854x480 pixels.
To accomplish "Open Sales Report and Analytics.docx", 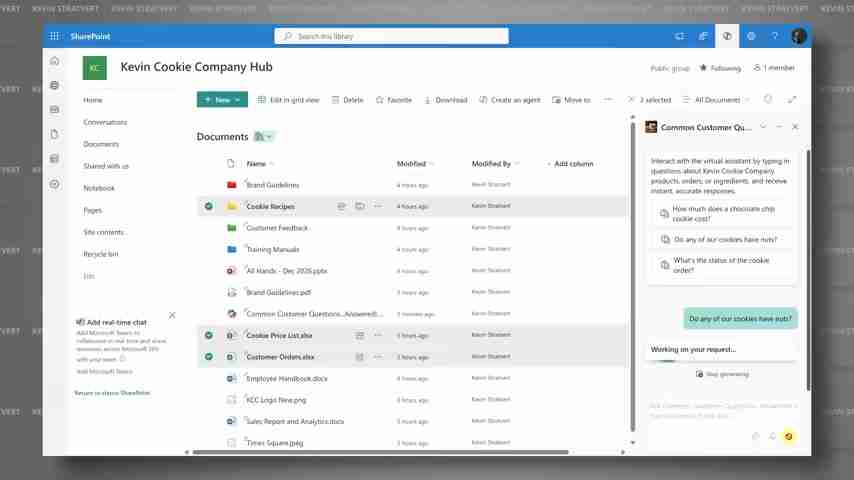I will pyautogui.click(x=295, y=422).
